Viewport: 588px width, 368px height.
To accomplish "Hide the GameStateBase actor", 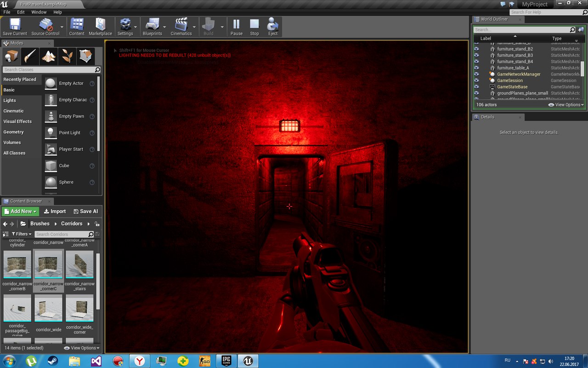I will [x=476, y=86].
